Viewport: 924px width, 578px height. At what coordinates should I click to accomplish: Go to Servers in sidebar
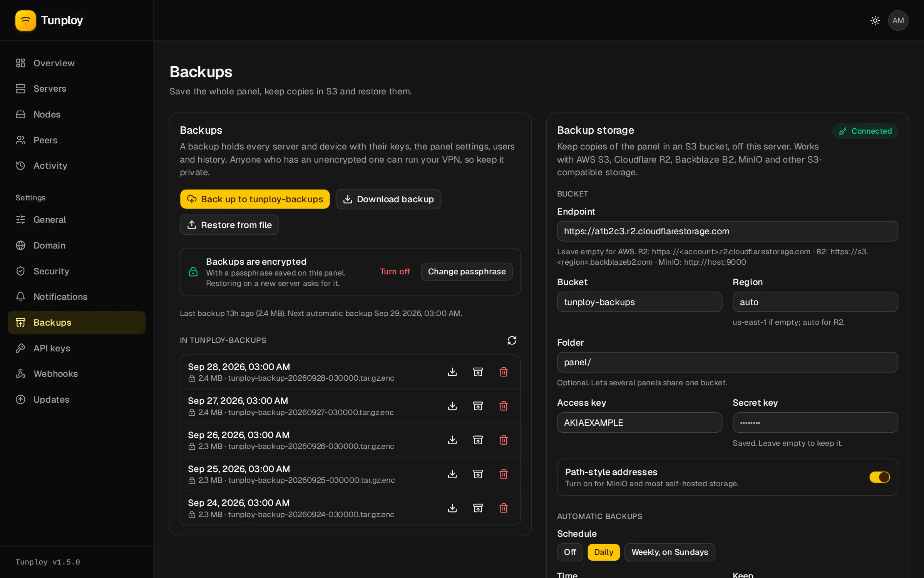(77, 89)
